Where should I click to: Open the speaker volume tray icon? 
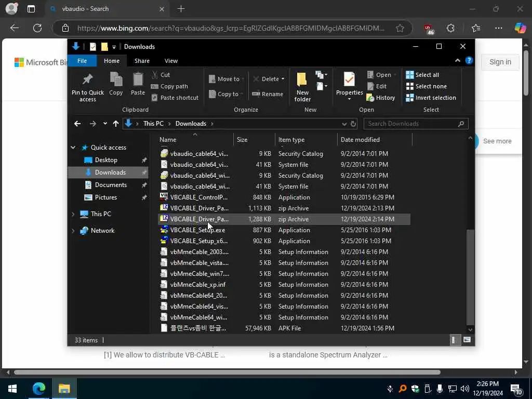click(x=465, y=389)
